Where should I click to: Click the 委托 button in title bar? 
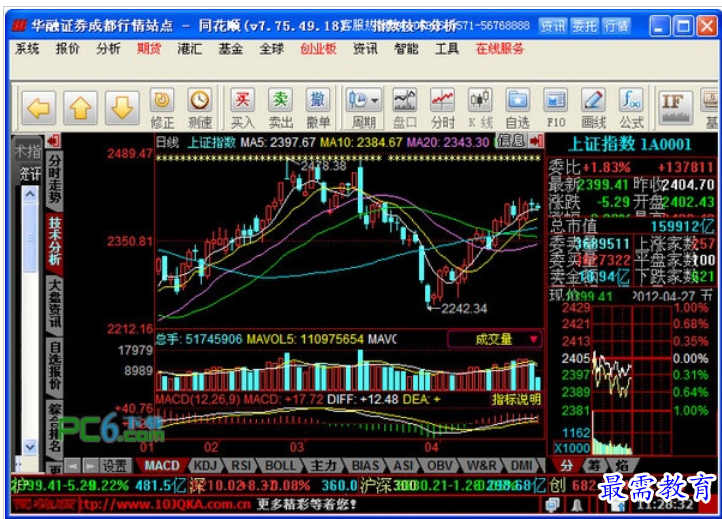[x=584, y=26]
